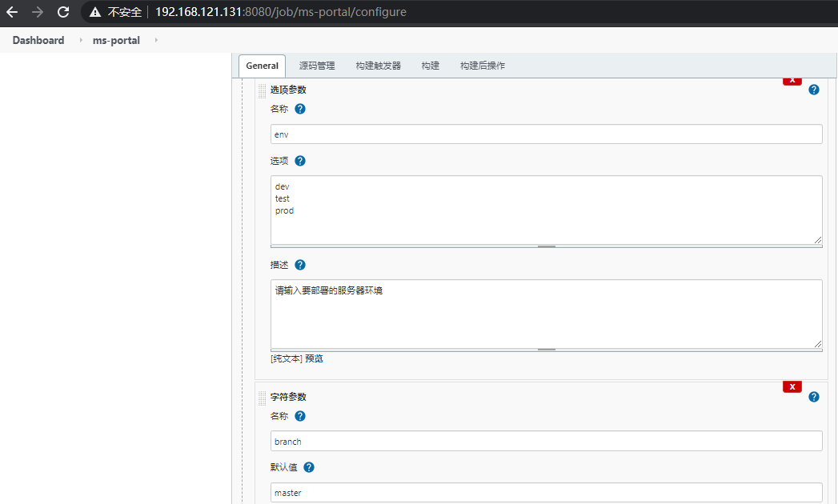Switch to the 构建后操作 tab
The width and height of the screenshot is (838, 504).
click(x=483, y=66)
